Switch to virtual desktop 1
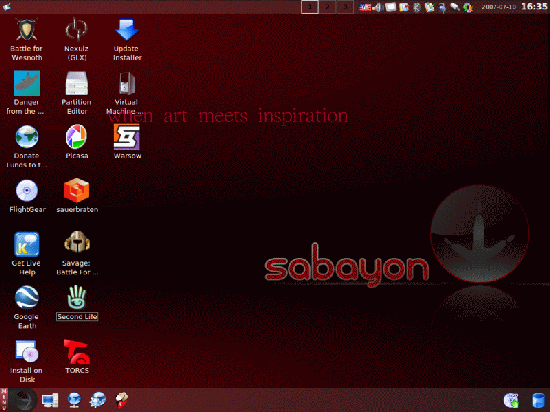Screen dimensions: 550x412 310,7
